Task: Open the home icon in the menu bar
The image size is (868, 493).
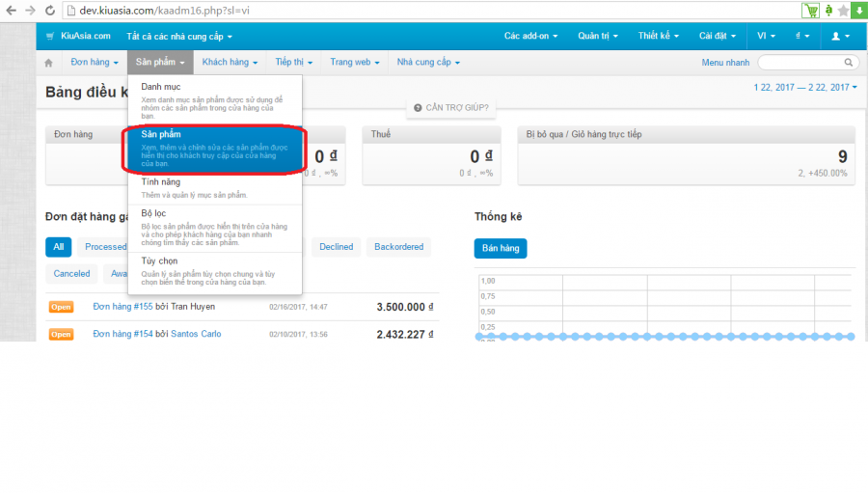Action: tap(49, 63)
